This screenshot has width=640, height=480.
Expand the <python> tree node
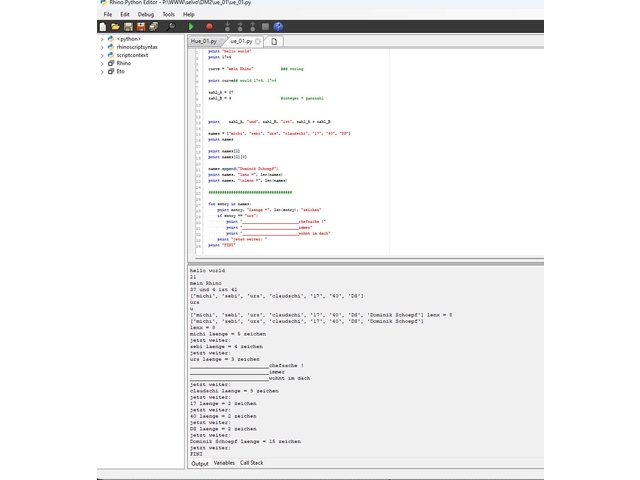(102, 39)
